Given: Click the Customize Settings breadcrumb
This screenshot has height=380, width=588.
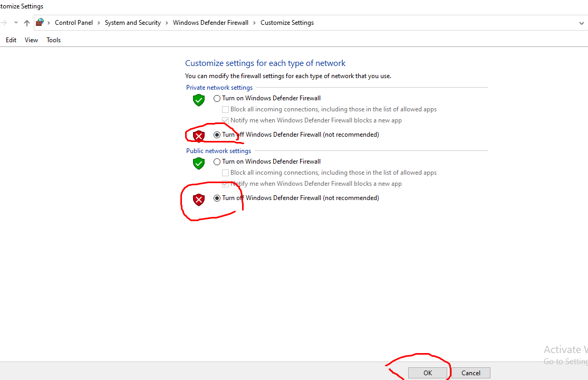Looking at the screenshot, I should [x=287, y=23].
